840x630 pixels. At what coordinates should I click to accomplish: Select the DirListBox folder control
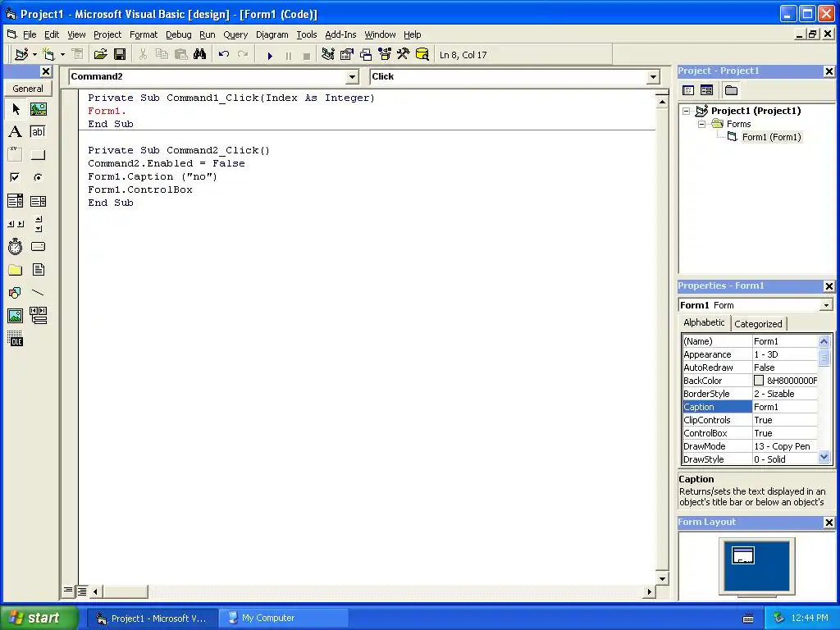click(x=16, y=269)
